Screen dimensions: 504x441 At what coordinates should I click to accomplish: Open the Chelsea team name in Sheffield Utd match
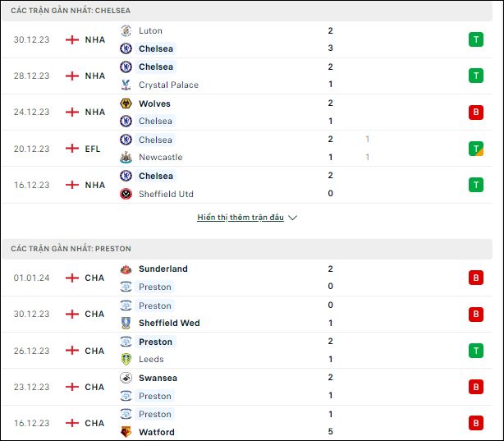pos(156,176)
